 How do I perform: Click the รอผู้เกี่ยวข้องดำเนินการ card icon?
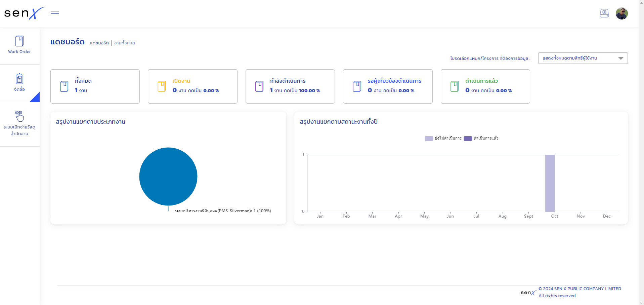point(357,86)
